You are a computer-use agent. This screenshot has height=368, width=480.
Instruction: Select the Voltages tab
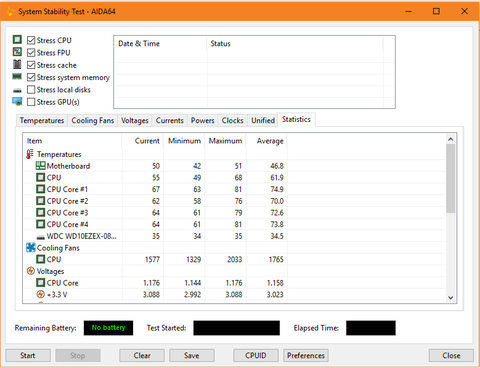pyautogui.click(x=135, y=120)
